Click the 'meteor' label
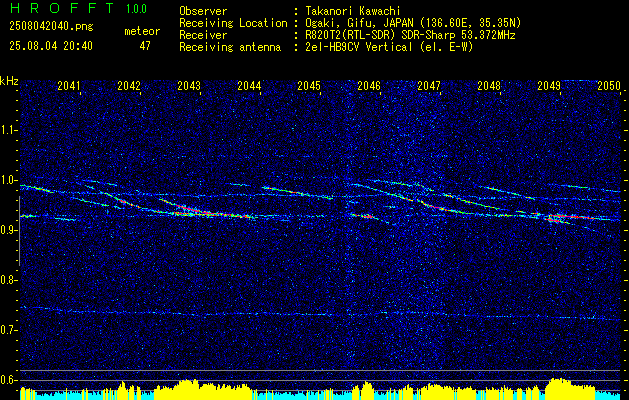 142,31
